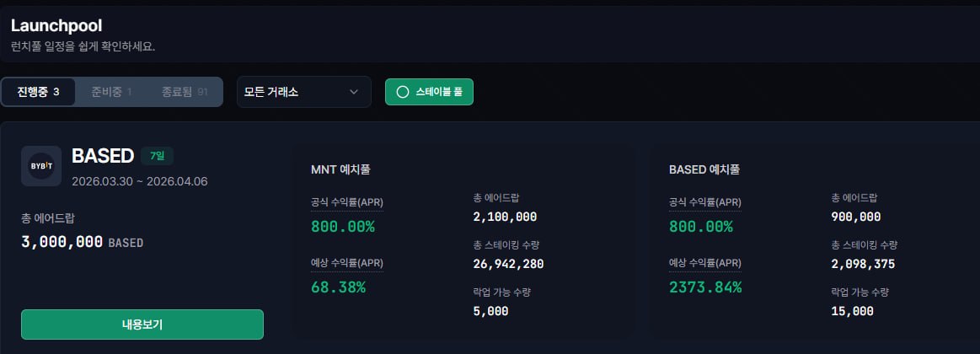Click MNT pool 공식 수익률(APR) label

click(347, 202)
